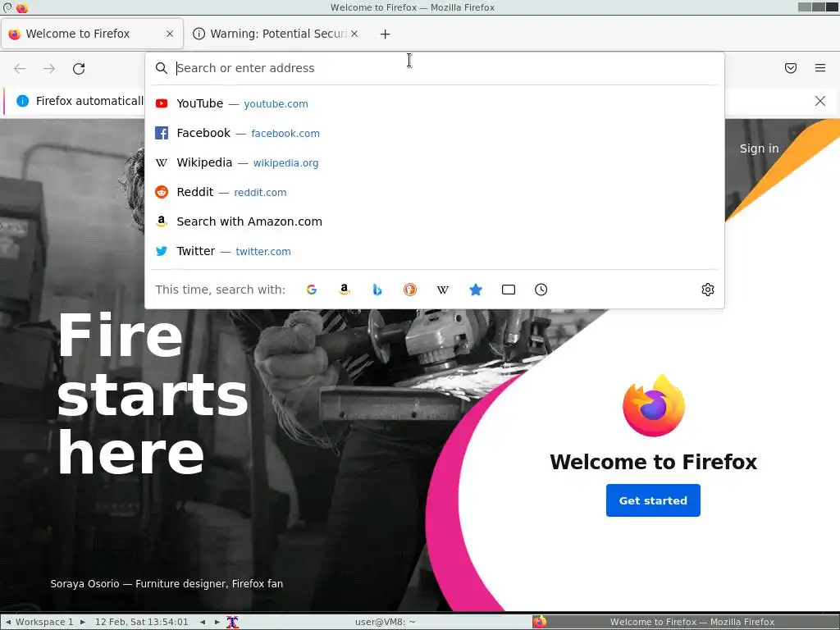Click the Workspace 1 label in taskbar
Image resolution: width=840 pixels, height=630 pixels.
click(x=44, y=622)
